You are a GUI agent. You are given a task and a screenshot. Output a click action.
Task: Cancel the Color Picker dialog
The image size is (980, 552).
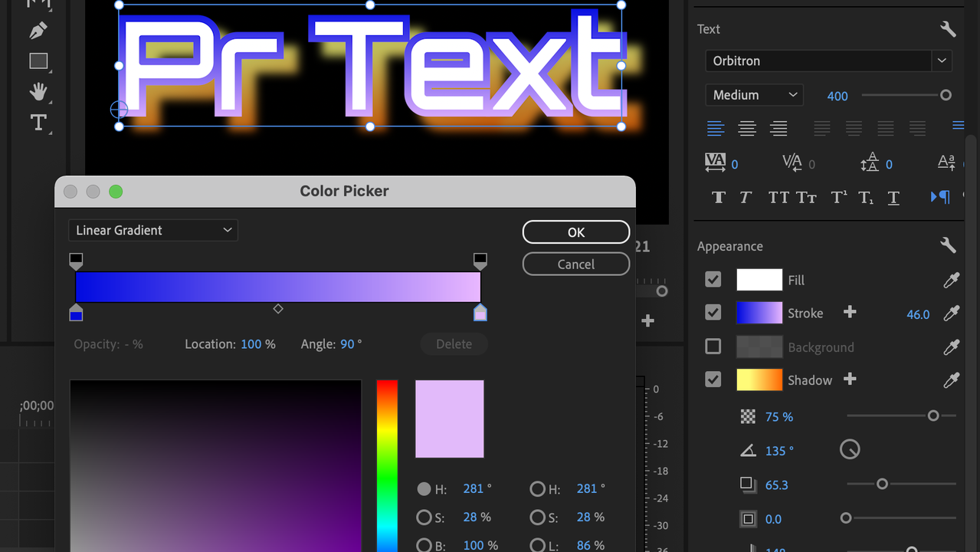575,264
